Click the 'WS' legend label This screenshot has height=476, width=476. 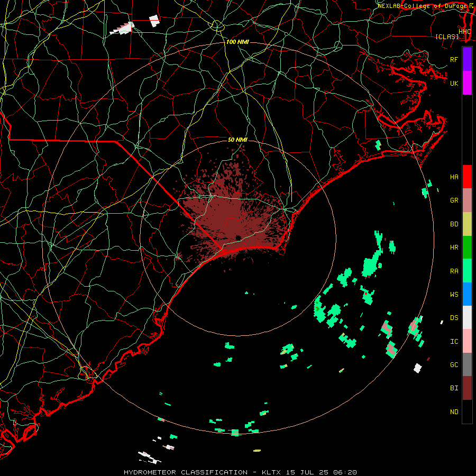coord(454,295)
